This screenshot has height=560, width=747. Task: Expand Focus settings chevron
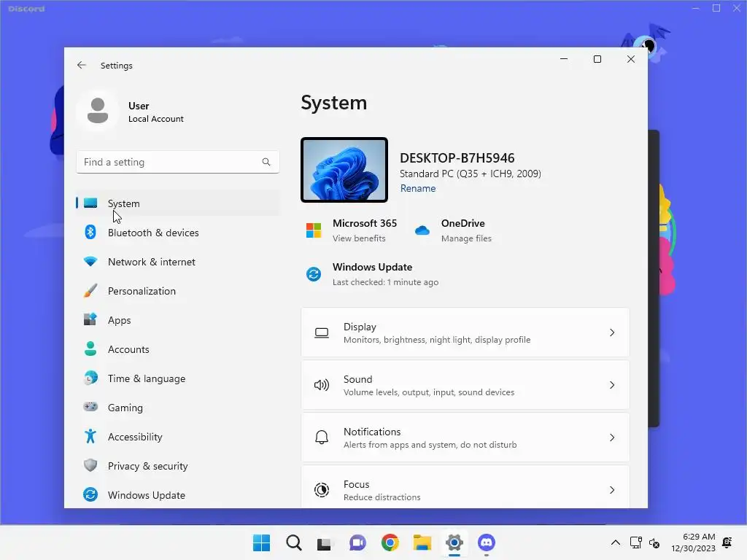612,489
